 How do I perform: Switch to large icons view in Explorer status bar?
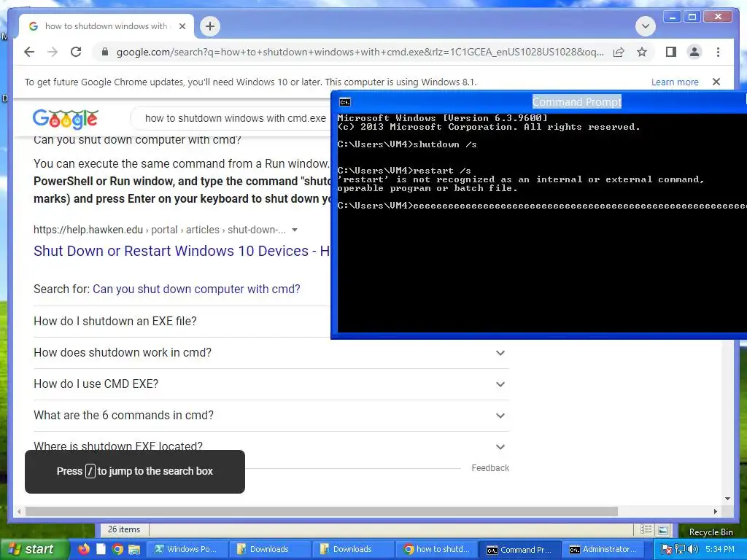tap(662, 529)
